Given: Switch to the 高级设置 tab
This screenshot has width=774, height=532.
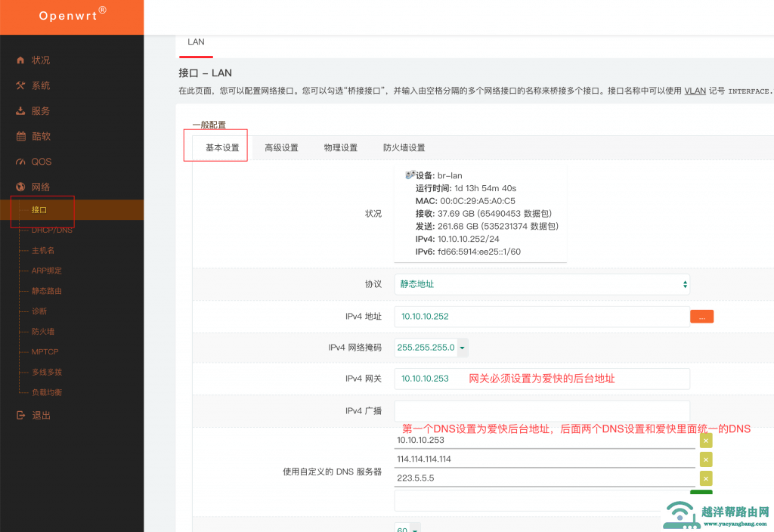Looking at the screenshot, I should 281,147.
